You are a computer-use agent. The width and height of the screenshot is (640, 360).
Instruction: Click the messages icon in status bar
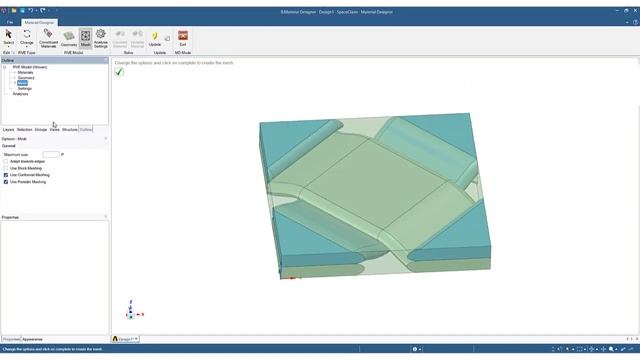(415, 349)
